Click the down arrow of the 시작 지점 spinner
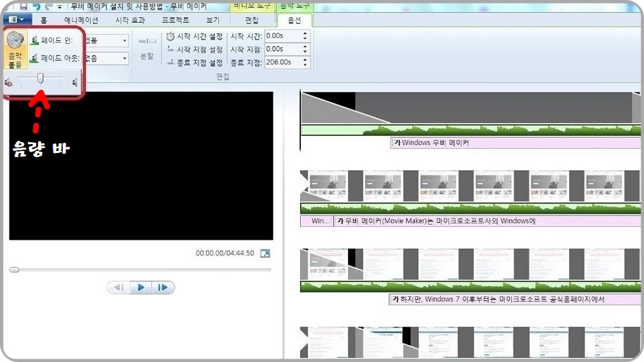 [305, 52]
